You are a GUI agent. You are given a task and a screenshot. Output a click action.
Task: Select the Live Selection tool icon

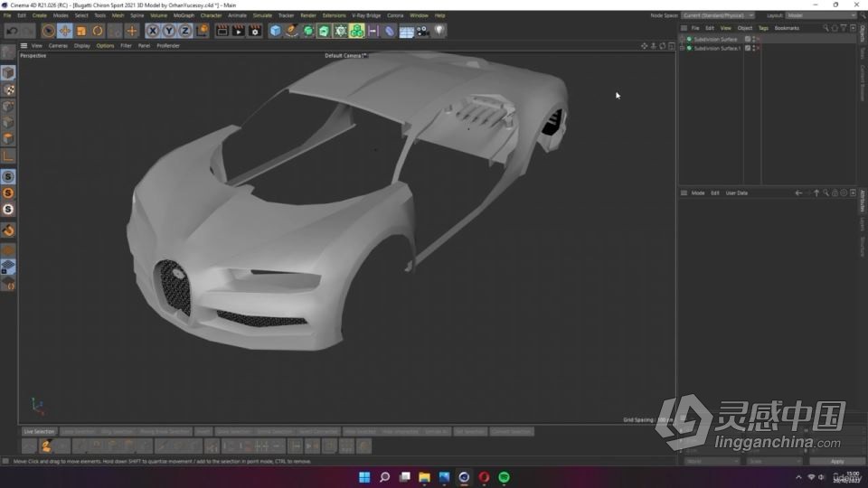(x=48, y=31)
